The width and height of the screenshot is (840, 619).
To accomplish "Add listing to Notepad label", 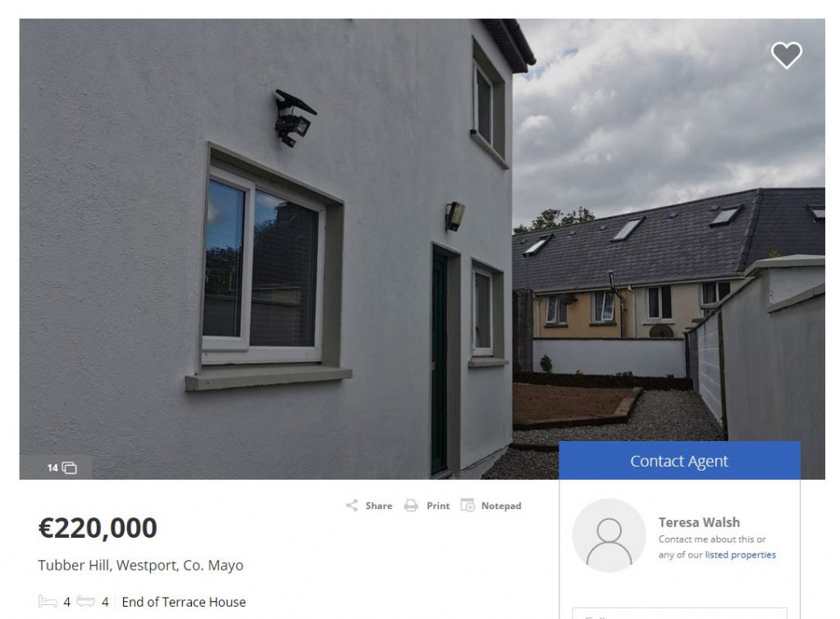I will point(501,506).
